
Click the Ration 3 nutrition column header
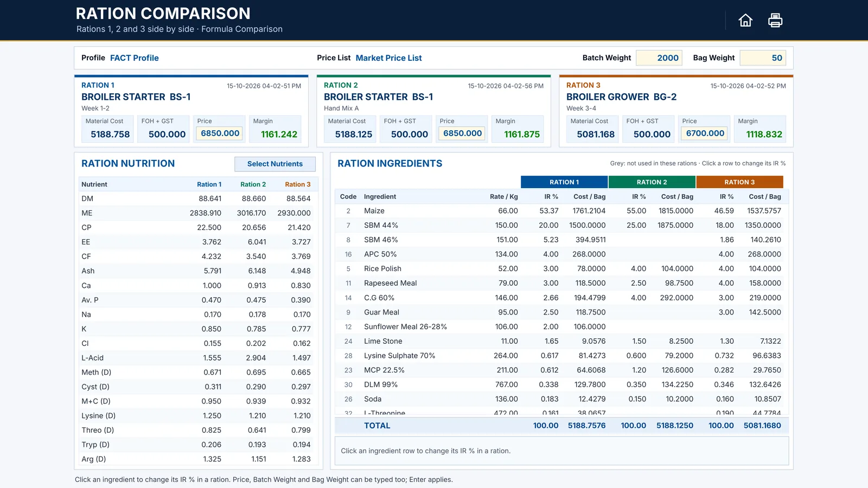[x=298, y=184]
